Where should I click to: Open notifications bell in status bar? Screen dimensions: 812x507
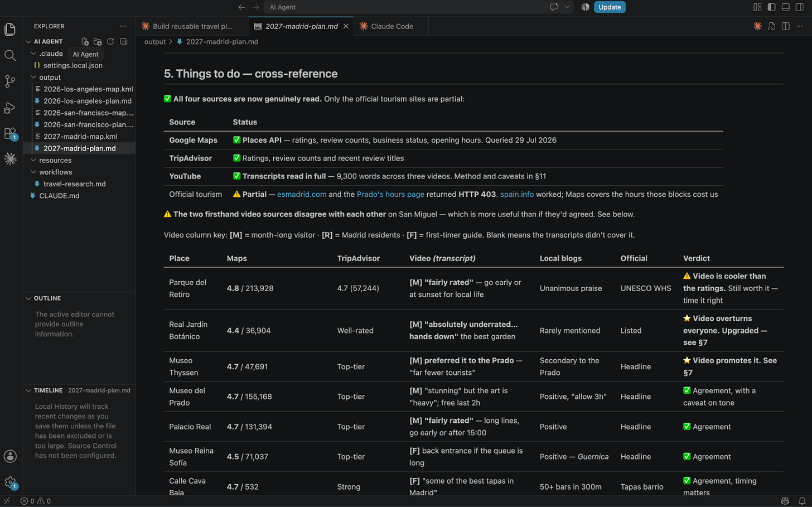(802, 501)
